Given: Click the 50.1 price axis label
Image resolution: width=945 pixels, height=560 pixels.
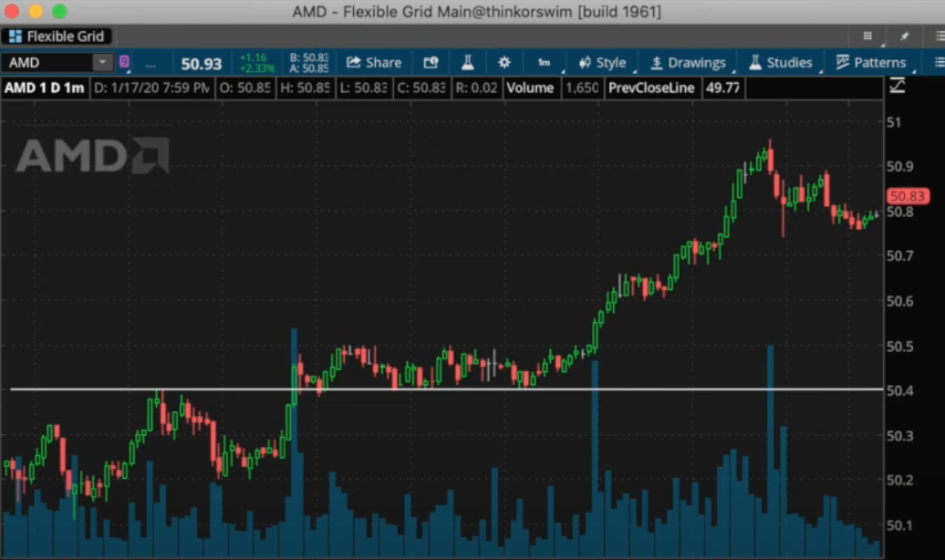Looking at the screenshot, I should [x=899, y=525].
